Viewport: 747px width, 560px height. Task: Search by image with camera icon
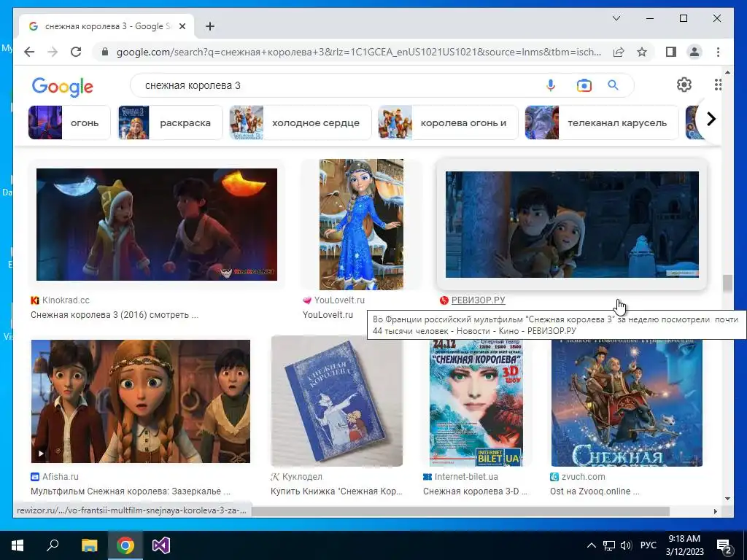584,85
